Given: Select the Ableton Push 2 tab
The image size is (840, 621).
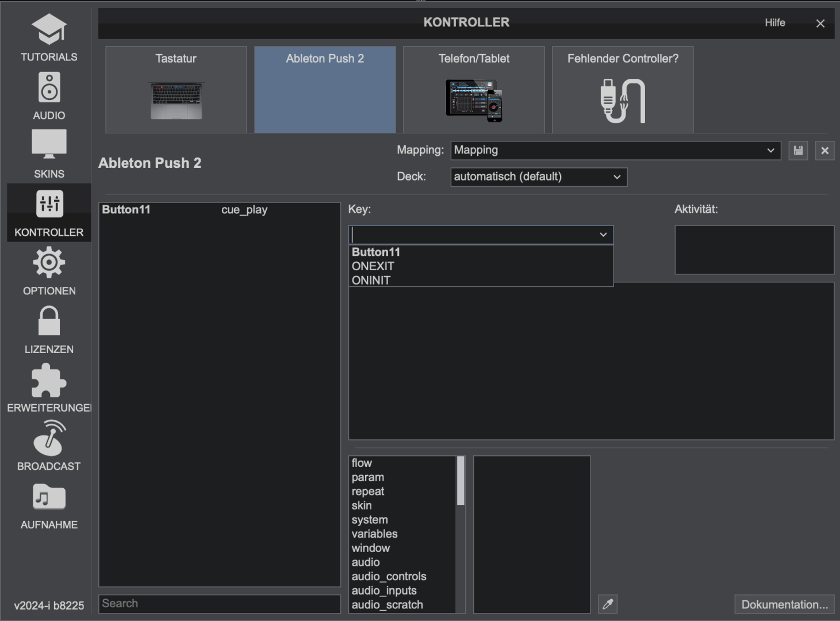Looking at the screenshot, I should (x=325, y=90).
